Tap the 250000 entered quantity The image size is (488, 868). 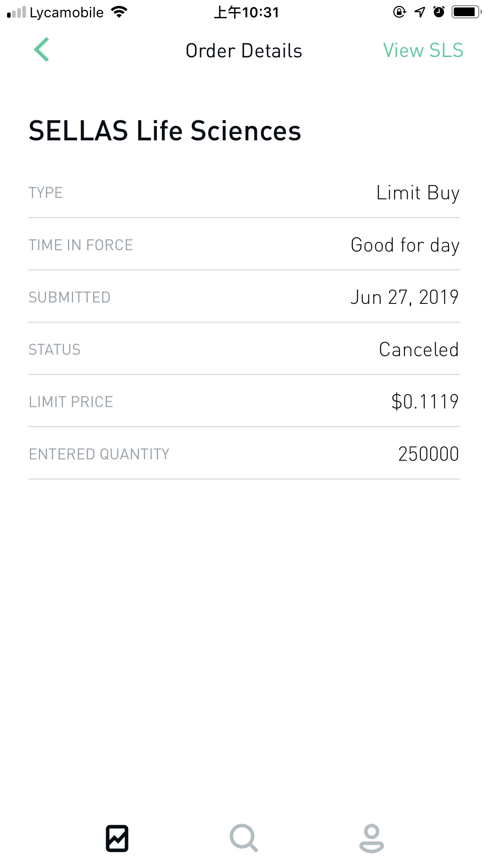click(428, 454)
